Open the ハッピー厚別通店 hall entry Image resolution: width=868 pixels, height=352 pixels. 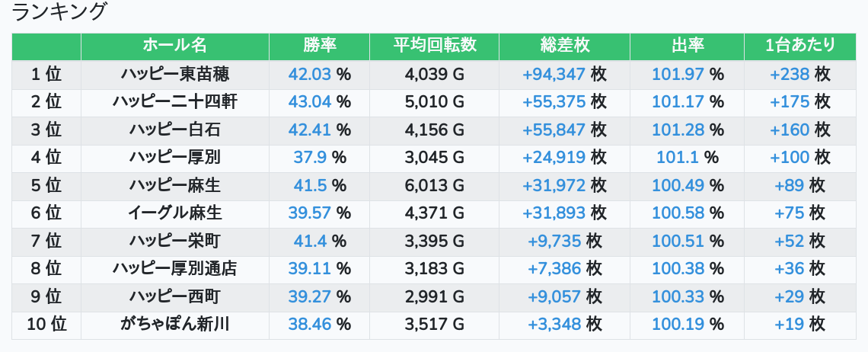point(175,269)
